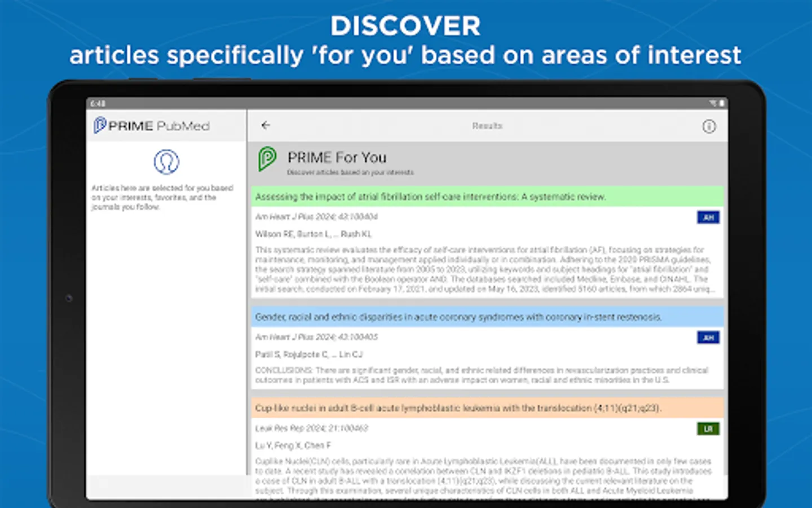Select the Results header title
The height and width of the screenshot is (508, 812).
click(x=487, y=126)
